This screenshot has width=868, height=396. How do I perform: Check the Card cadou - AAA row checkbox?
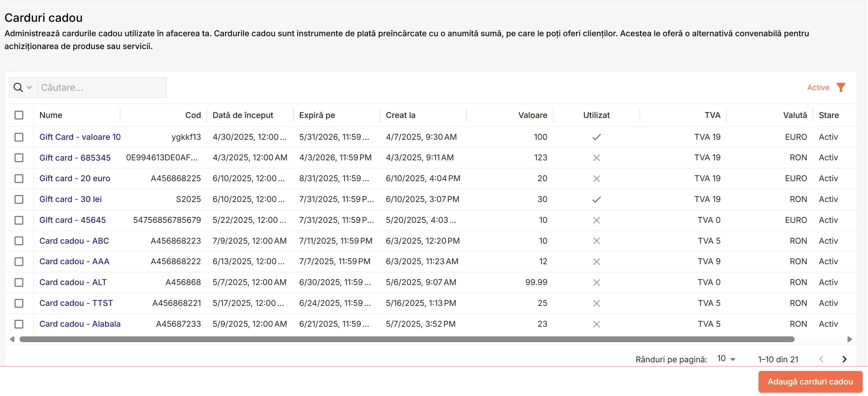coord(19,262)
